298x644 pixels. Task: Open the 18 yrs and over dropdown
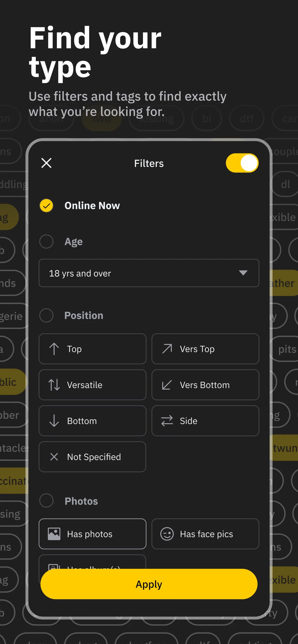(149, 273)
